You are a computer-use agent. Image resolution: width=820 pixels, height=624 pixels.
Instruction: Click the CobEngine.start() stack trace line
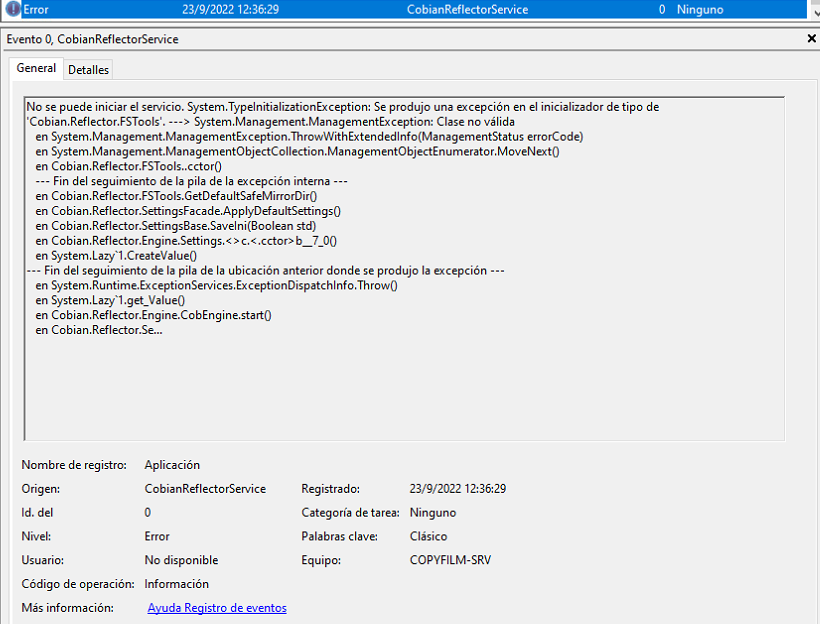click(153, 315)
